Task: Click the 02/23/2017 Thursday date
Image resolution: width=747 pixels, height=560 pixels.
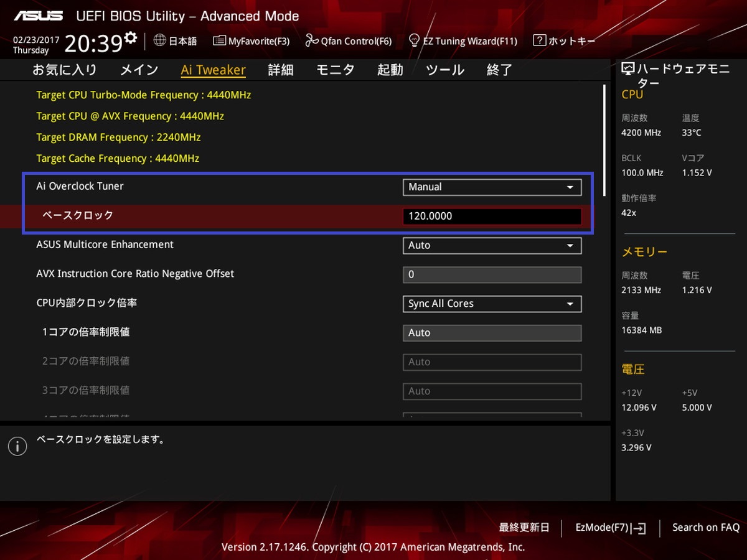Action: click(36, 45)
